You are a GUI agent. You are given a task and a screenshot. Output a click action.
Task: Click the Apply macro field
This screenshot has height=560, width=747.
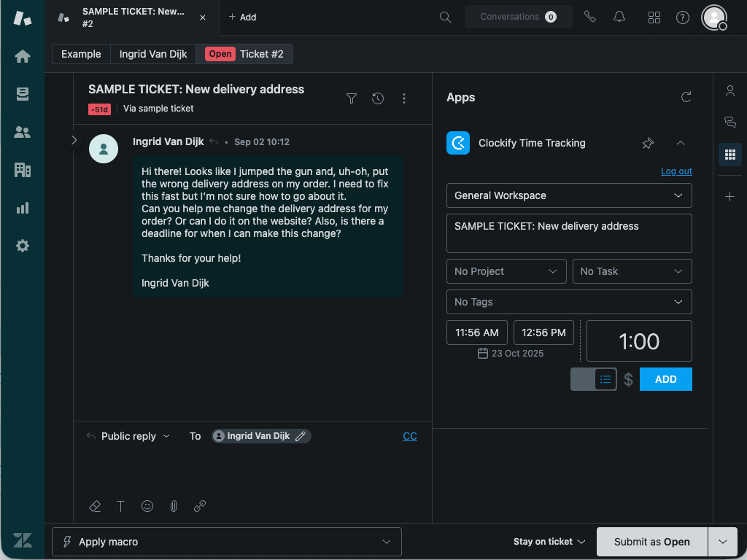226,541
